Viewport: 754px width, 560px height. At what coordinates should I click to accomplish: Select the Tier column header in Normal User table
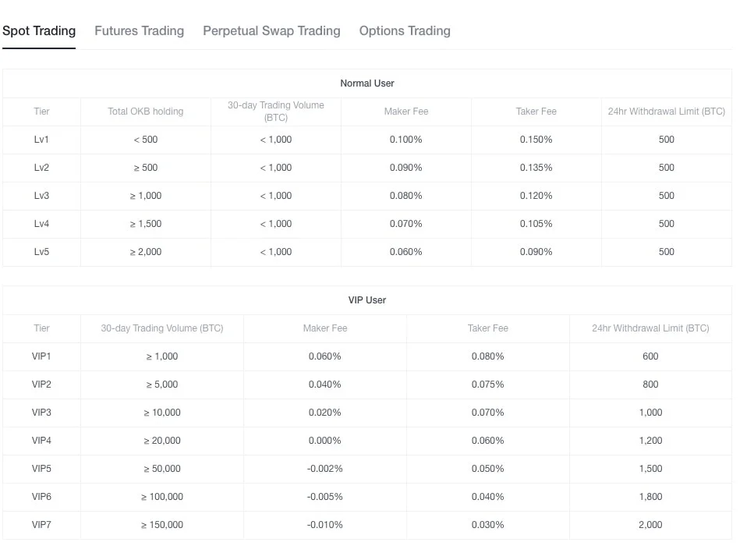tap(41, 112)
